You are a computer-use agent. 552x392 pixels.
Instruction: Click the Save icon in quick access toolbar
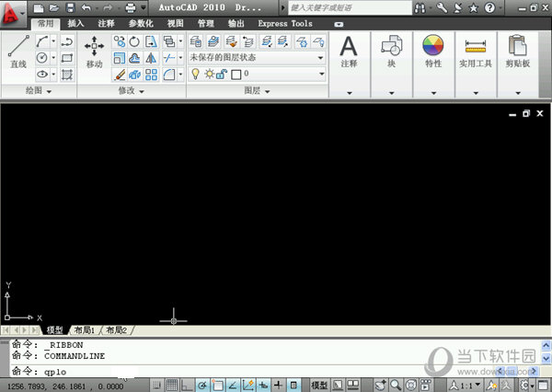click(69, 7)
